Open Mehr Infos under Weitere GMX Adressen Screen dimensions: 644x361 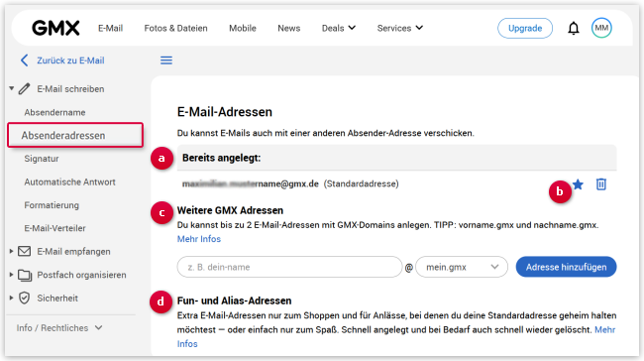199,239
